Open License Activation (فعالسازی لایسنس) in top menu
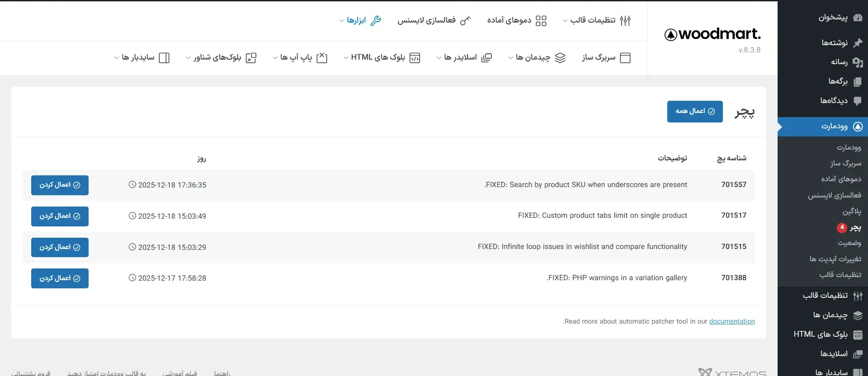 (x=434, y=21)
